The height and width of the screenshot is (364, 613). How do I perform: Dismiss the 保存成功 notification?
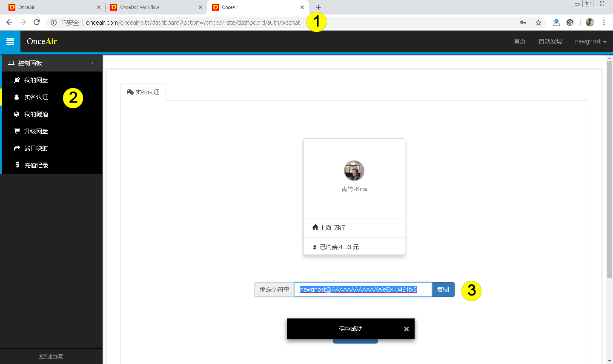pyautogui.click(x=406, y=329)
